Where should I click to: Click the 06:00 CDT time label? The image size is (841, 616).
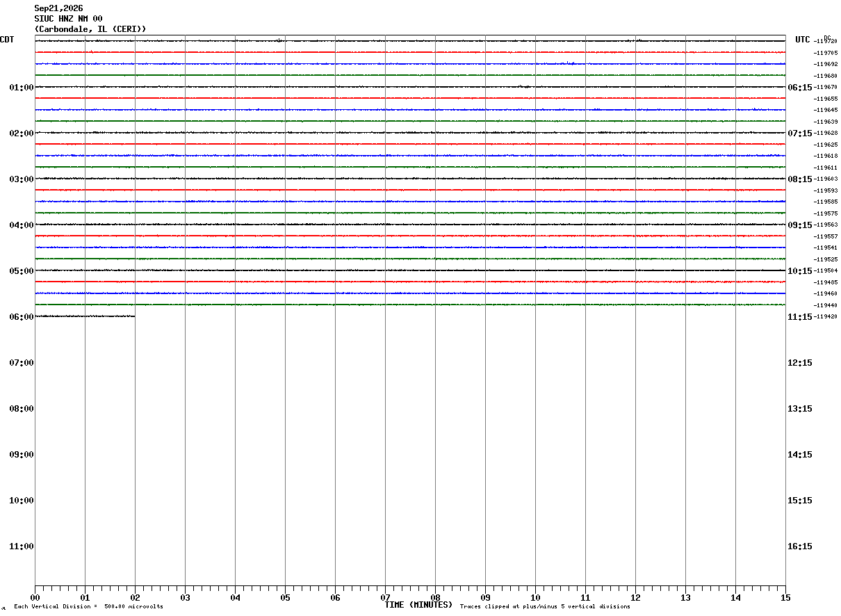pyautogui.click(x=22, y=317)
